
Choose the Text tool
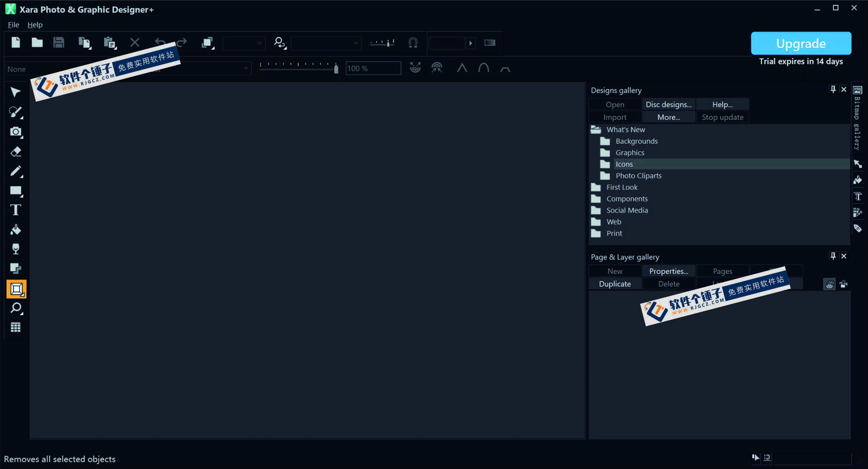pos(16,210)
